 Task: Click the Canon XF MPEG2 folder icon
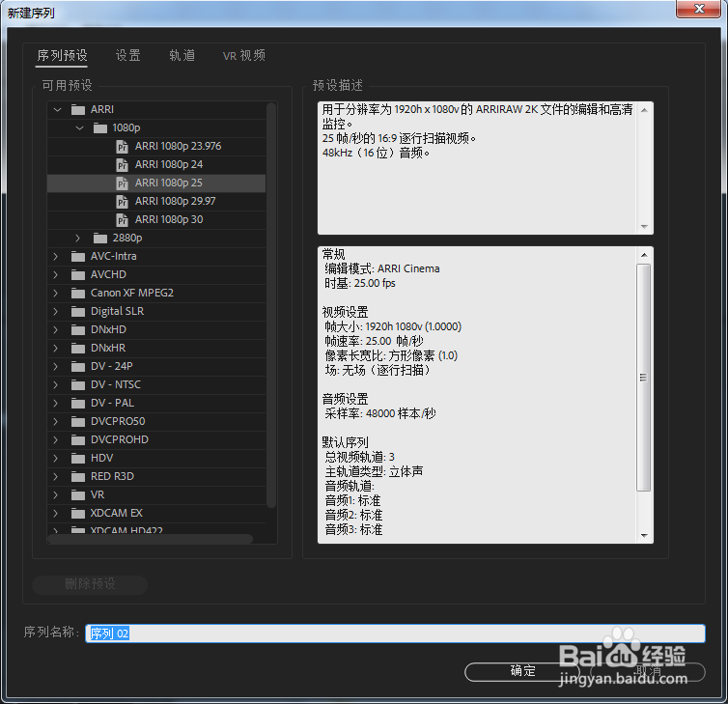tap(78, 293)
